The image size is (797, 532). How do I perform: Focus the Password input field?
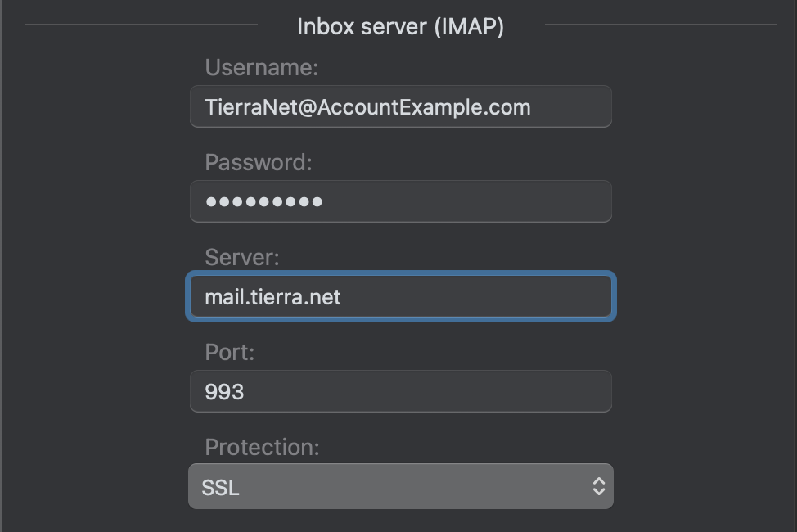pyautogui.click(x=400, y=201)
